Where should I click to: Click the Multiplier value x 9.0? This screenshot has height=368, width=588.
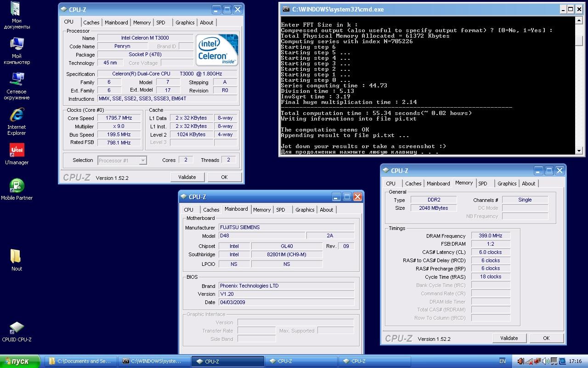point(119,126)
